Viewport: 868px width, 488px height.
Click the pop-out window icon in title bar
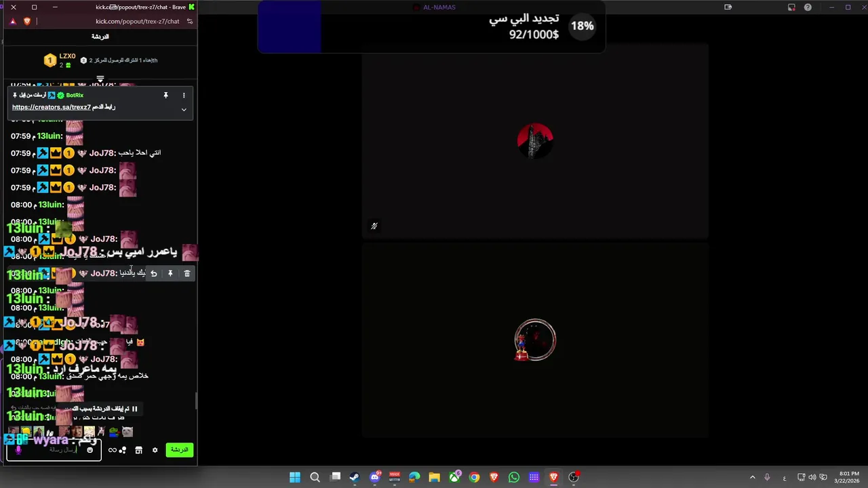coord(728,7)
